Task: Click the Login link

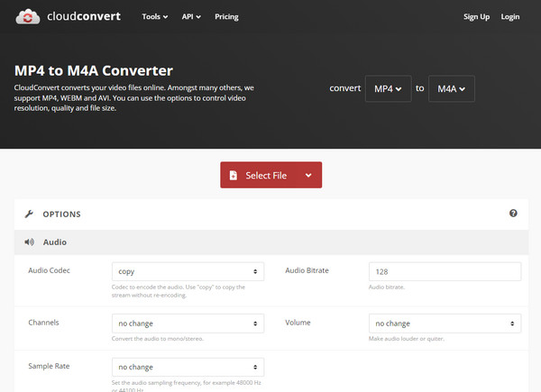Action: pos(510,16)
